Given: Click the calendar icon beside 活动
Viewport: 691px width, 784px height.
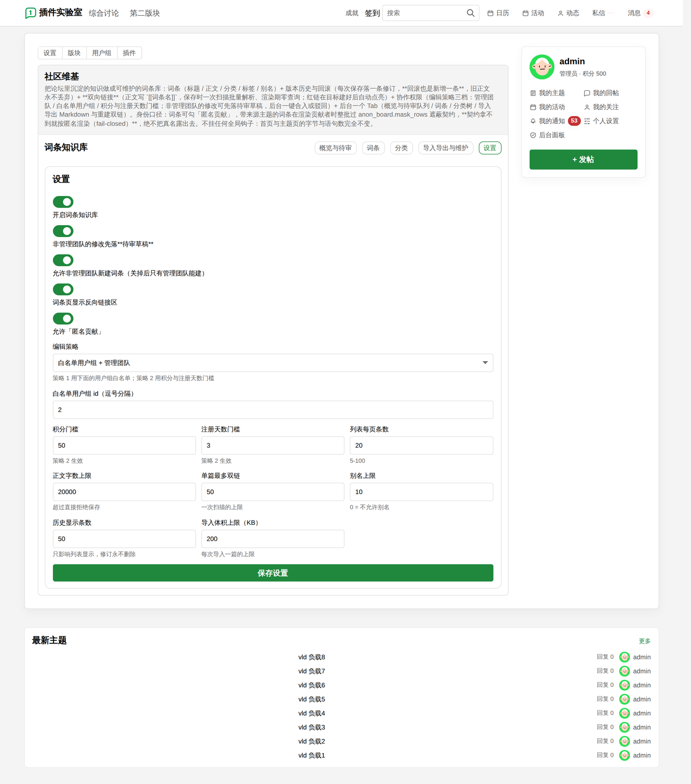Looking at the screenshot, I should point(525,13).
